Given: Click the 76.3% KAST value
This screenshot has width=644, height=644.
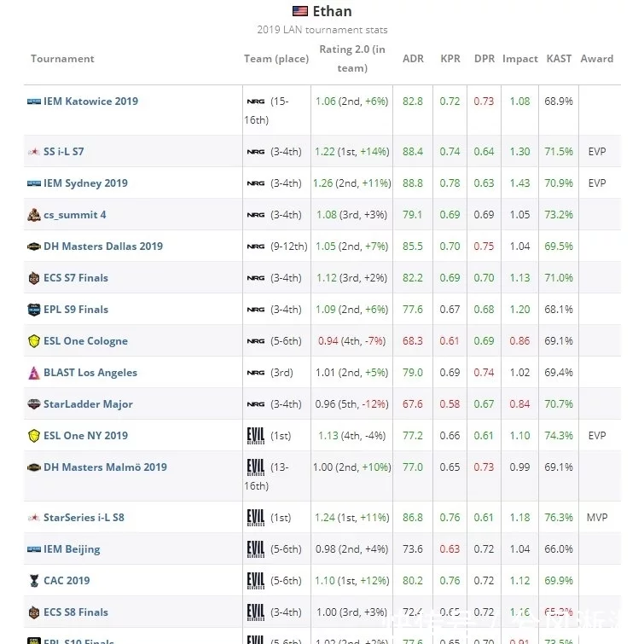Looking at the screenshot, I should (559, 518).
